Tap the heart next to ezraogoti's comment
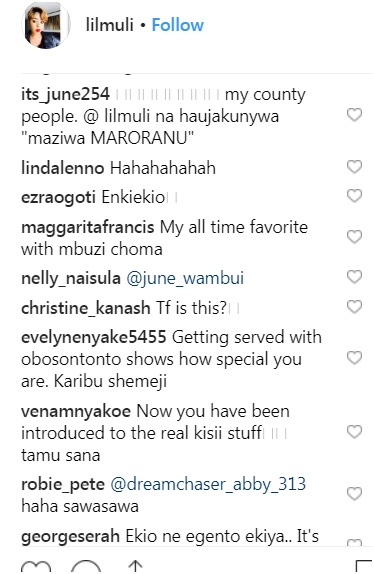Viewport: 374px width, 574px height. click(x=354, y=196)
